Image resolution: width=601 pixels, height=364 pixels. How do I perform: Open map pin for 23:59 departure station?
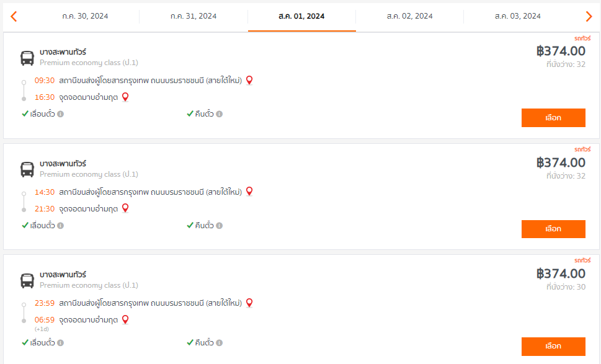tap(249, 303)
